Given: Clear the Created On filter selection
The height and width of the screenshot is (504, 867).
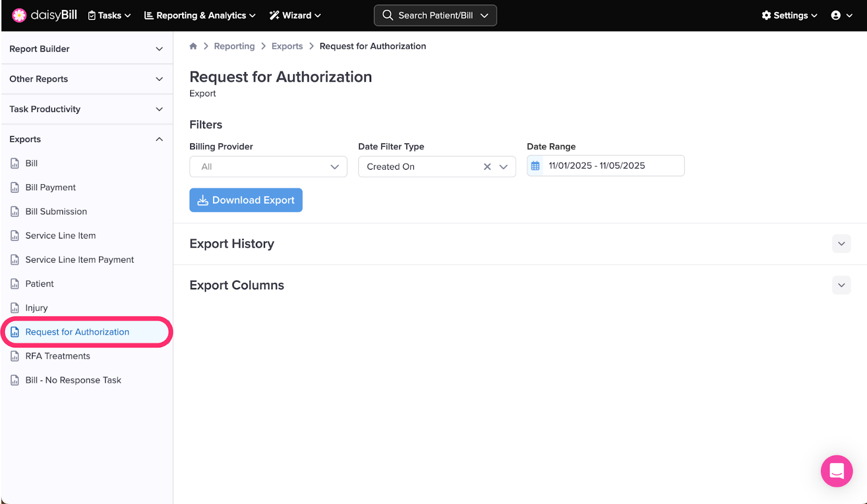Looking at the screenshot, I should pyautogui.click(x=487, y=167).
